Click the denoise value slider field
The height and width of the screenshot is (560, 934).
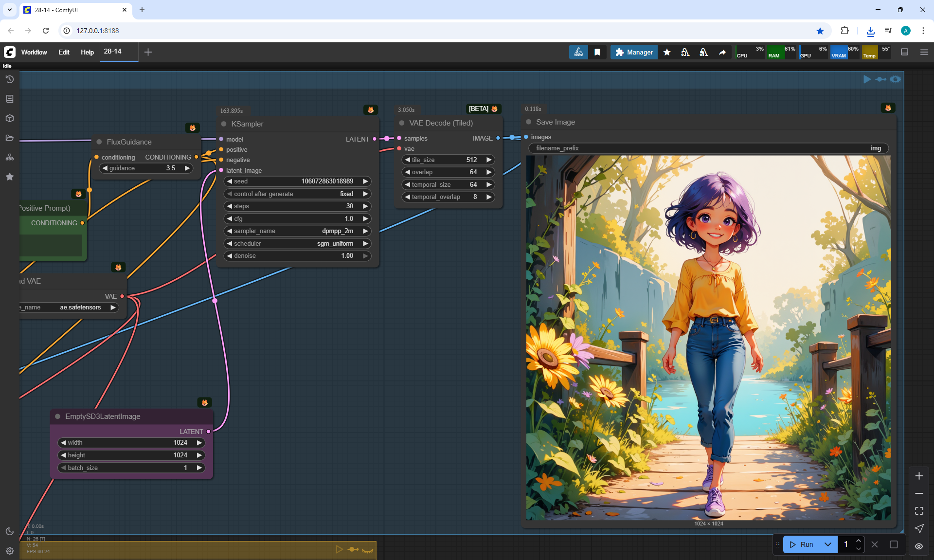click(297, 256)
